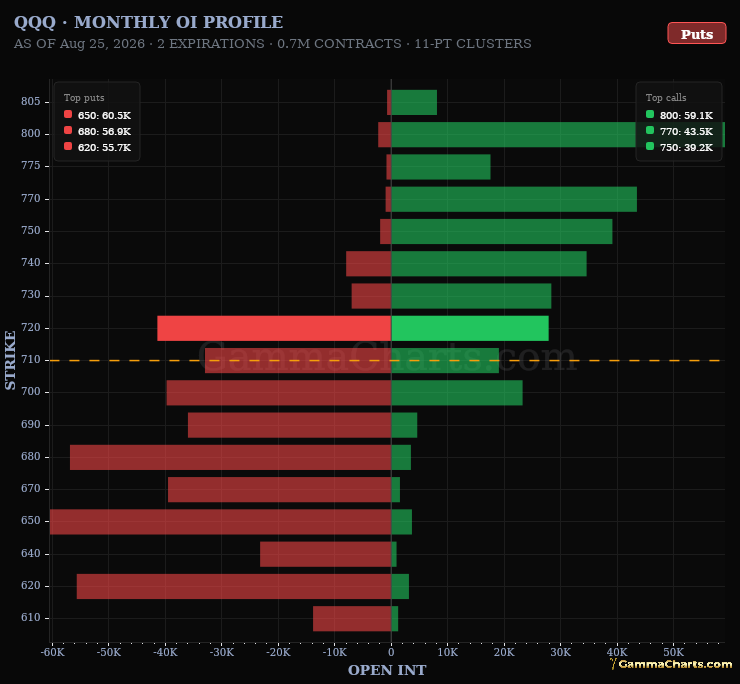
Task: Click the call bar at strike 750
Action: click(502, 231)
